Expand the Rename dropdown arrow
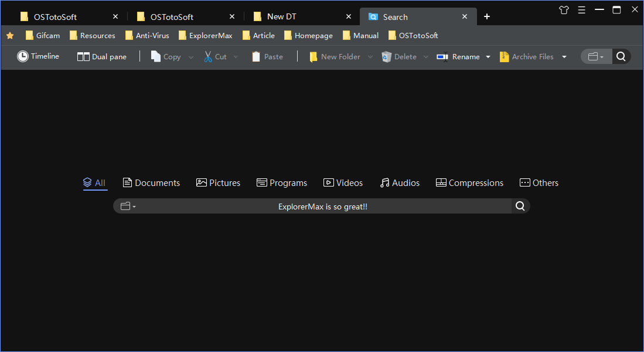 click(x=488, y=57)
